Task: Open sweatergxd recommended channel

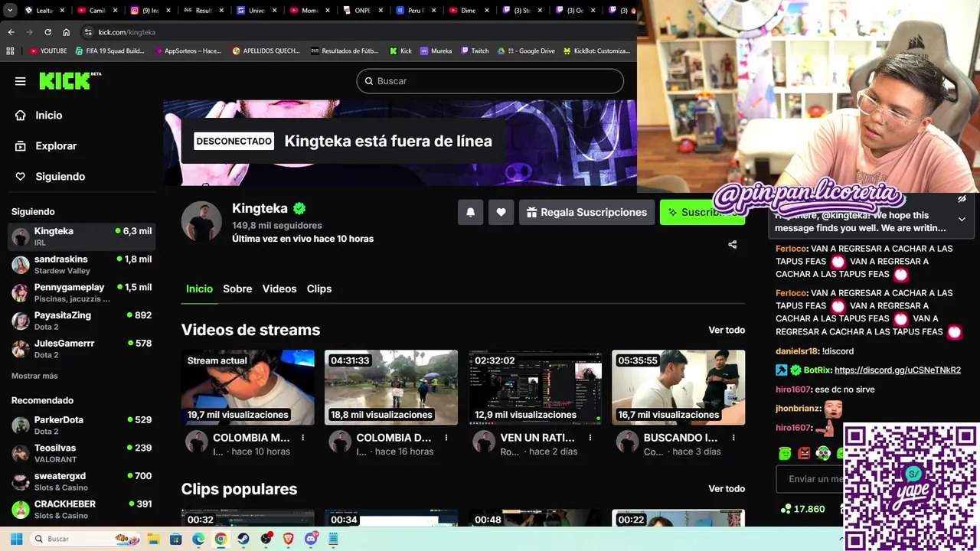Action: pyautogui.click(x=81, y=481)
